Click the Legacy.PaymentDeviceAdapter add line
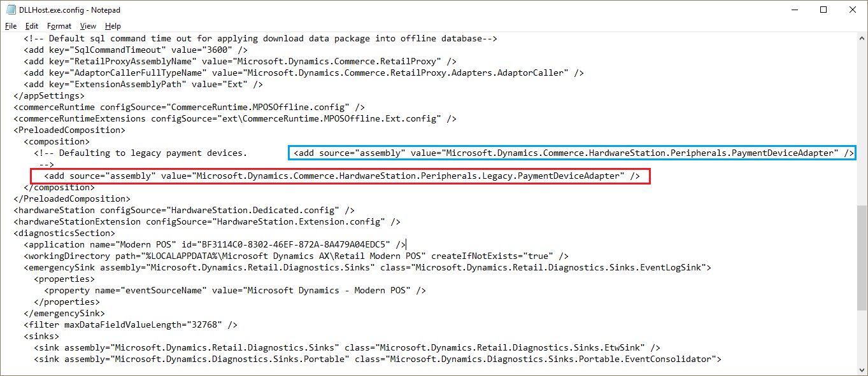Viewport: 868px width, 376px height. (x=341, y=176)
